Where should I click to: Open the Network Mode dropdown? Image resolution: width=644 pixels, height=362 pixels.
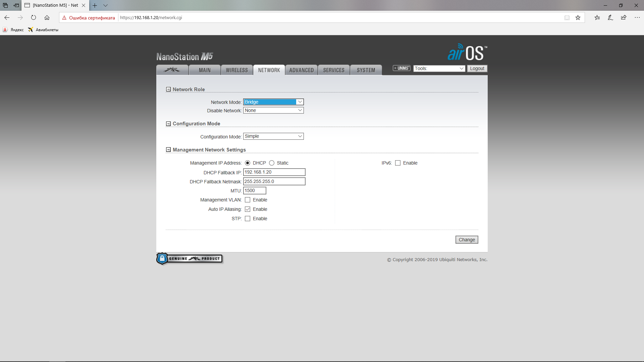coord(273,102)
